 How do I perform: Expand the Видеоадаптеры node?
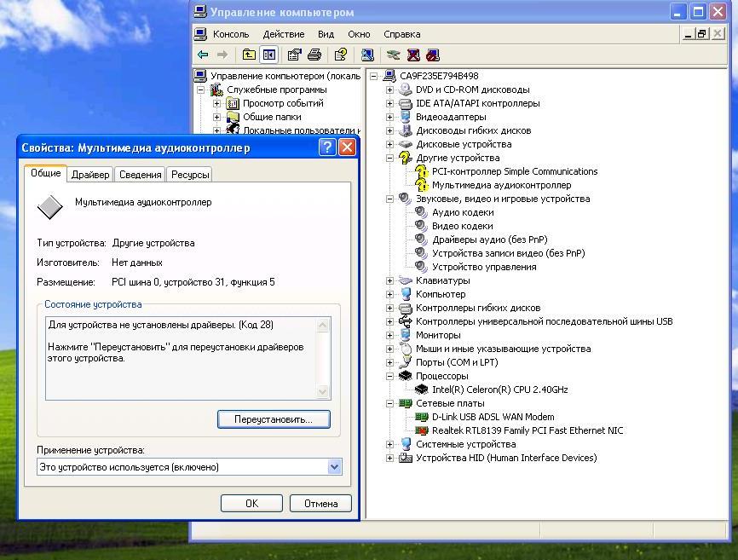390,117
